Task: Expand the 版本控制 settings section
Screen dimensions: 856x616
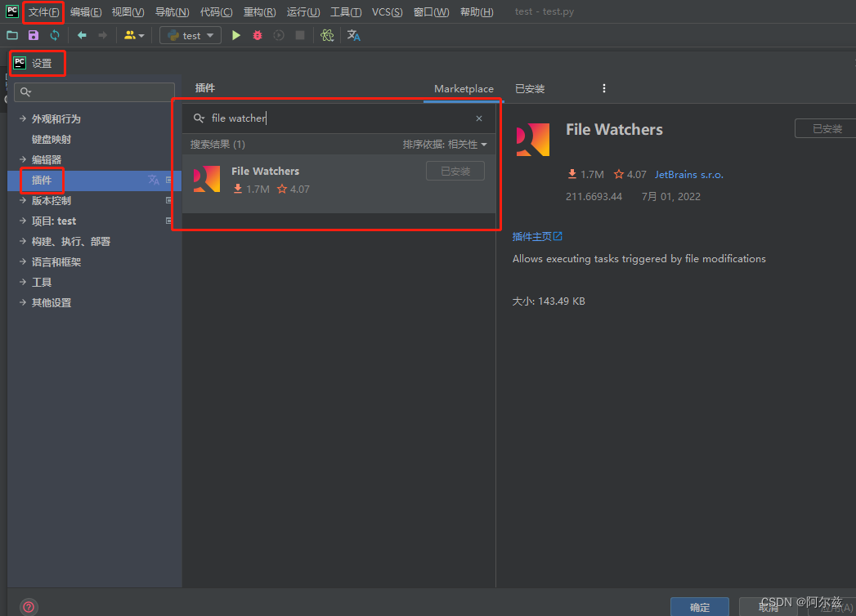Action: click(22, 200)
